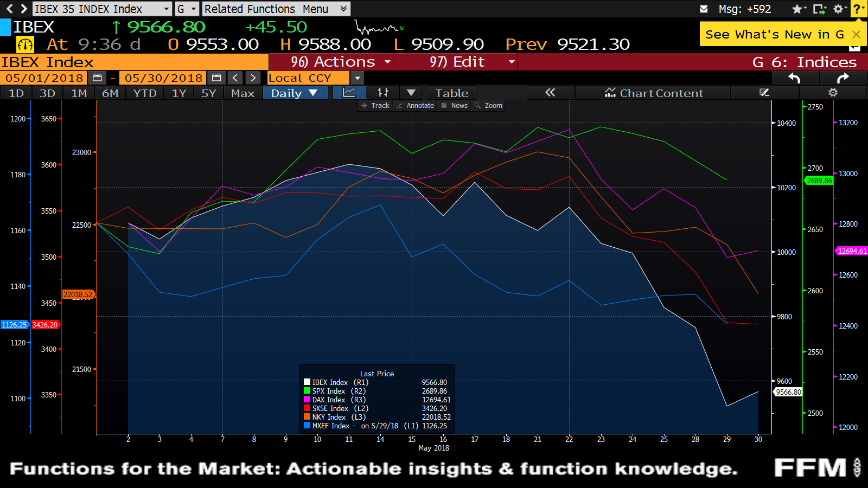Click the red SX5E Index legend swatch
The image size is (868, 488).
click(307, 408)
